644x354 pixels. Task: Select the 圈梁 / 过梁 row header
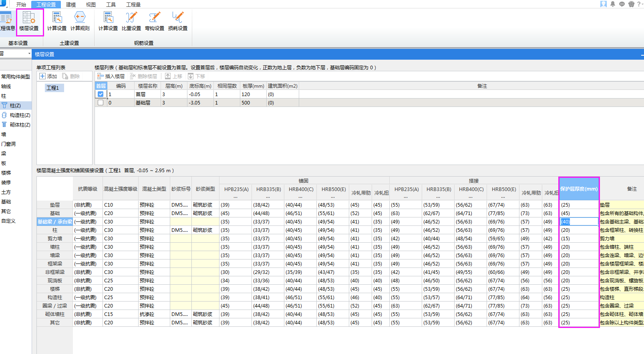point(55,306)
